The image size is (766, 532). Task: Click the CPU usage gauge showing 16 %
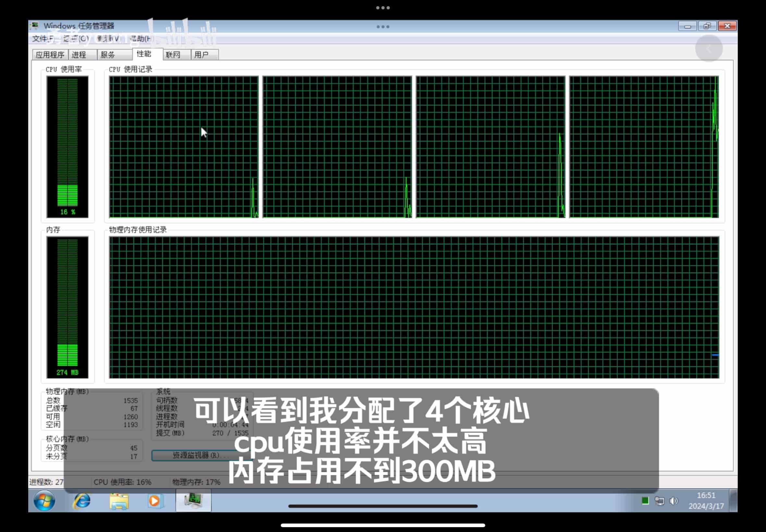[68, 147]
